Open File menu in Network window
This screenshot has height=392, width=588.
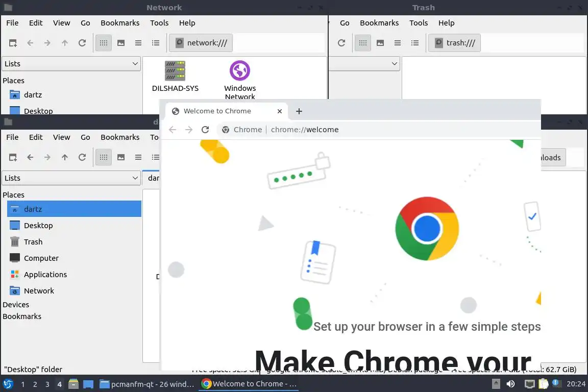tap(12, 23)
